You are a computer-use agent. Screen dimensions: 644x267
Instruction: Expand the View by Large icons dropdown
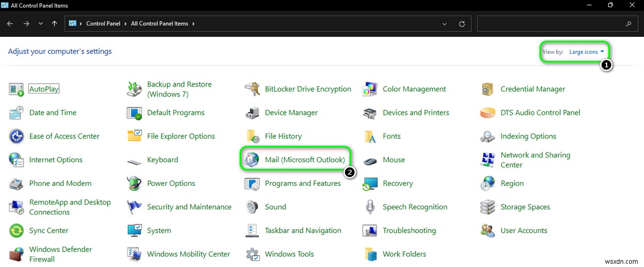[586, 52]
